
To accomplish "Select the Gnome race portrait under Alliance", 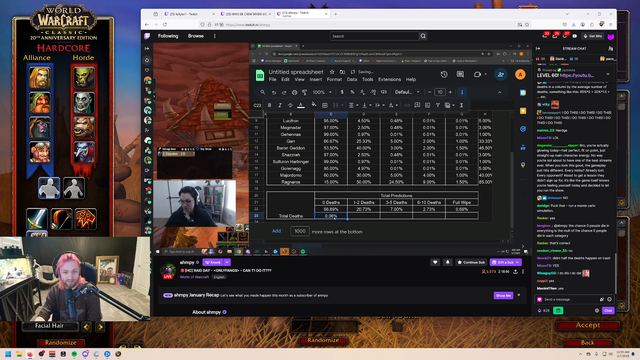I will 40,152.
